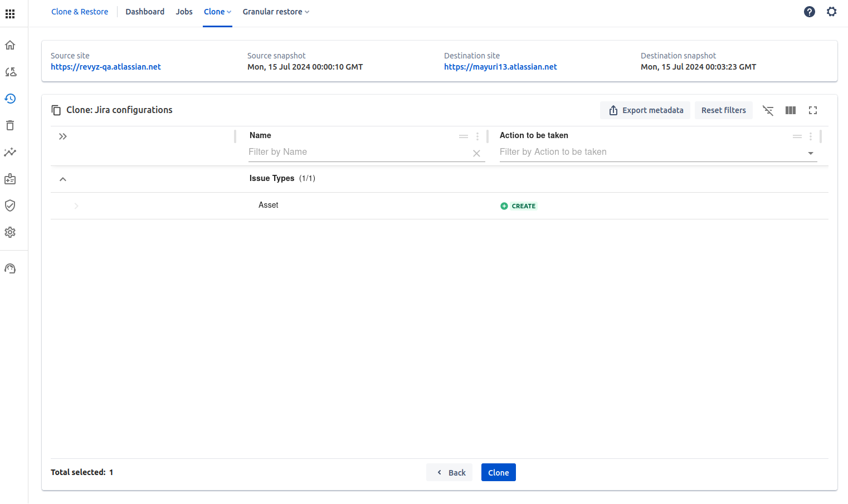Toggle fullscreen view of the table

pyautogui.click(x=813, y=110)
